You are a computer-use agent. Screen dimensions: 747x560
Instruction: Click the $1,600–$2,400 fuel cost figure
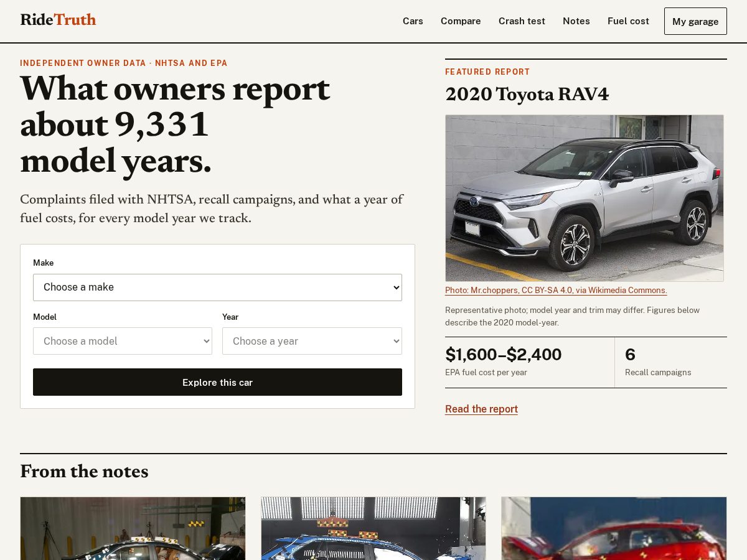coord(503,355)
